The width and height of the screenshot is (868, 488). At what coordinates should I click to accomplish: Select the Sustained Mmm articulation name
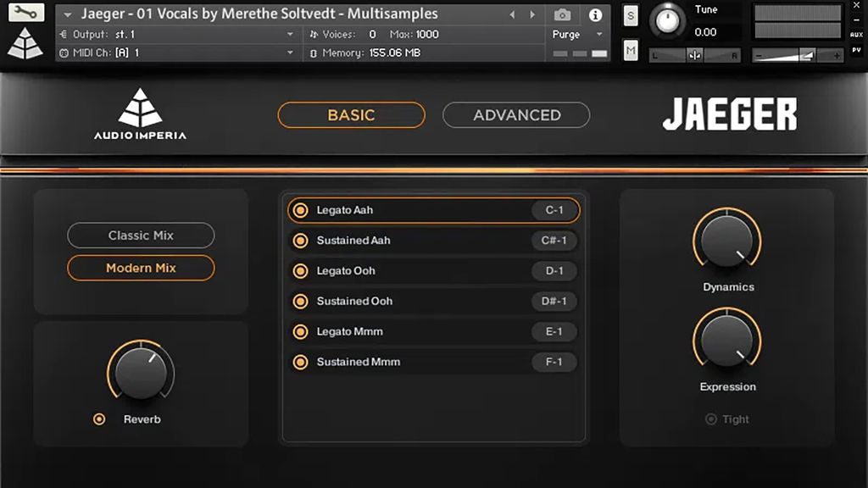tap(359, 363)
